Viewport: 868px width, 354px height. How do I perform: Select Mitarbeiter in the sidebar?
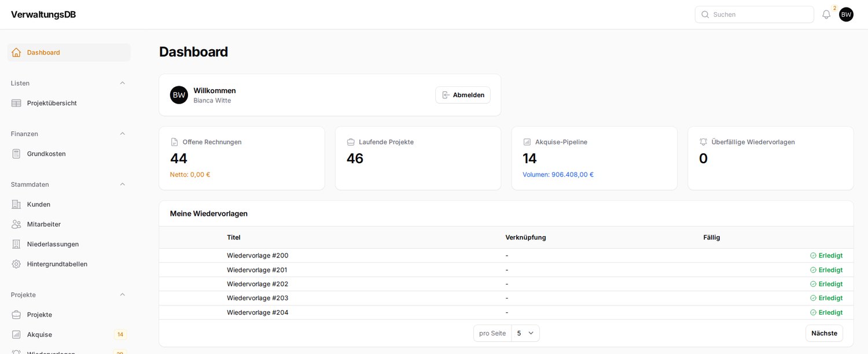69,224
